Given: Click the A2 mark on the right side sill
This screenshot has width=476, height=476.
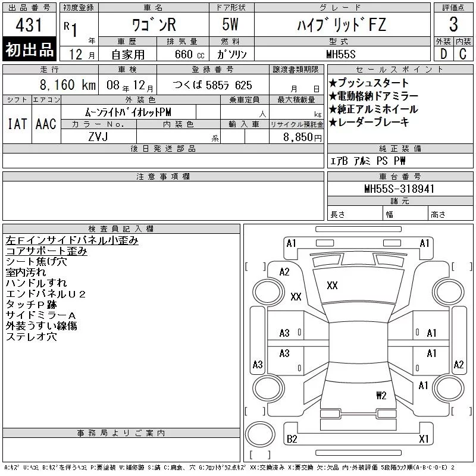Looking at the screenshot, I should [x=459, y=364].
